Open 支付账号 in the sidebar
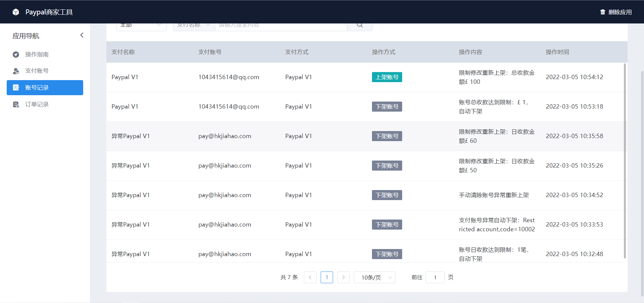The image size is (644, 303). tap(45, 71)
